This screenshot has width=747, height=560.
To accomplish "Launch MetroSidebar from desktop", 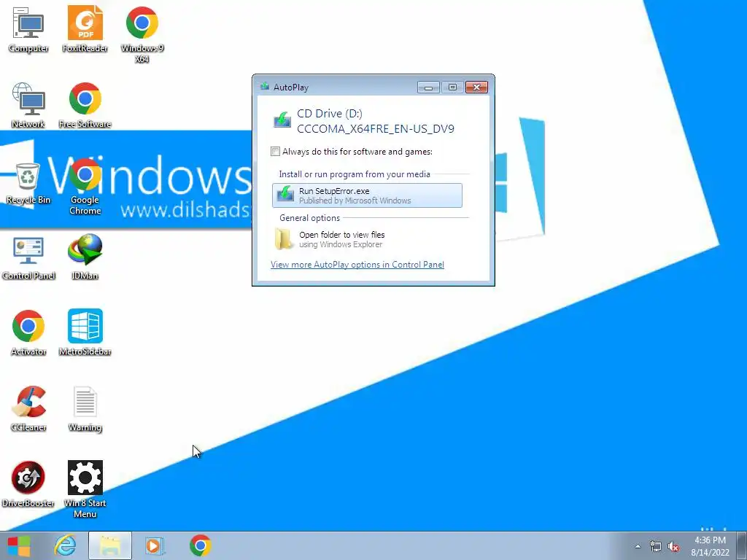I will pos(85,332).
